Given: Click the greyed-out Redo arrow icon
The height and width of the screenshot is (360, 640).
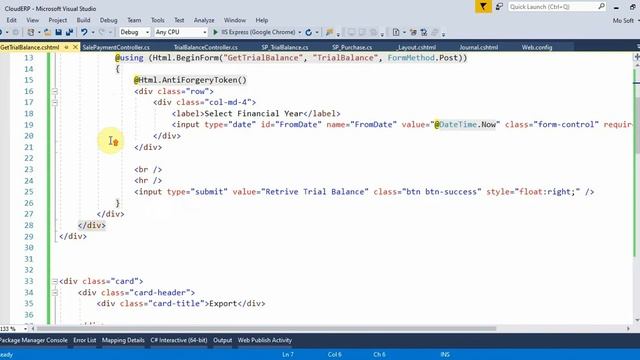Looking at the screenshot, I should pyautogui.click(x=101, y=32).
